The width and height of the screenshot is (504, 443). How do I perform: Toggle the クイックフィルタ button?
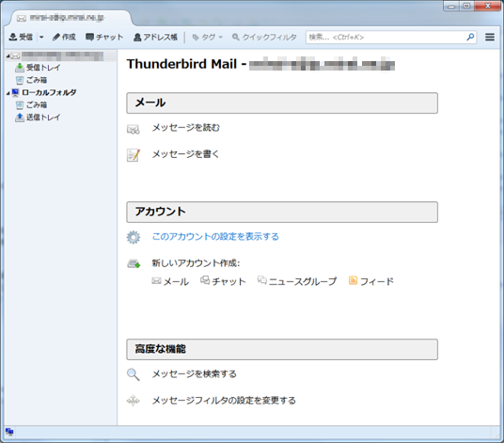(x=264, y=37)
